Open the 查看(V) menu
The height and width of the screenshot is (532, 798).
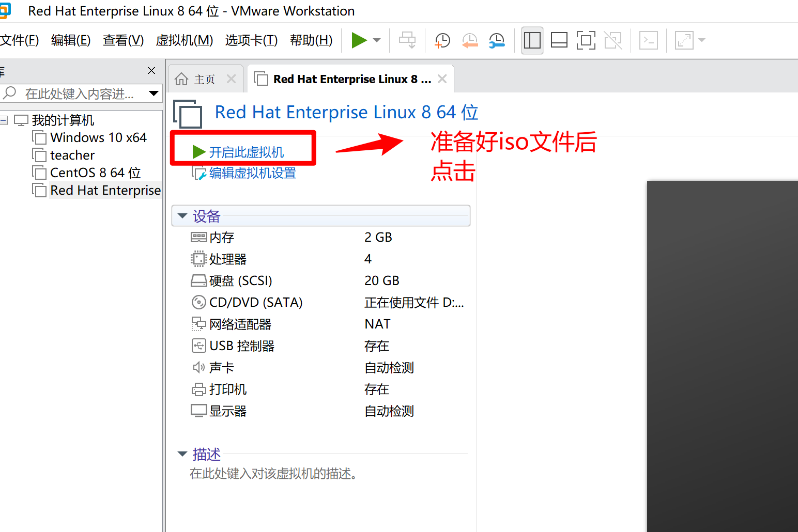coord(123,40)
